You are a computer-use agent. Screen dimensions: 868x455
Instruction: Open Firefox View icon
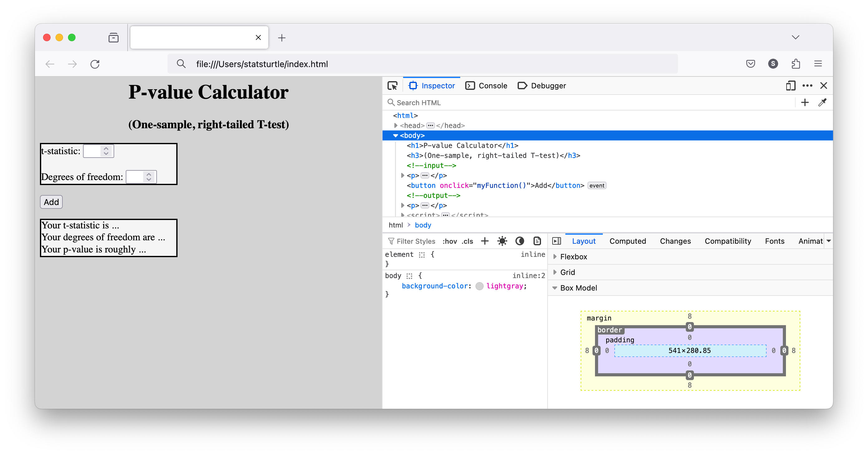(x=114, y=37)
